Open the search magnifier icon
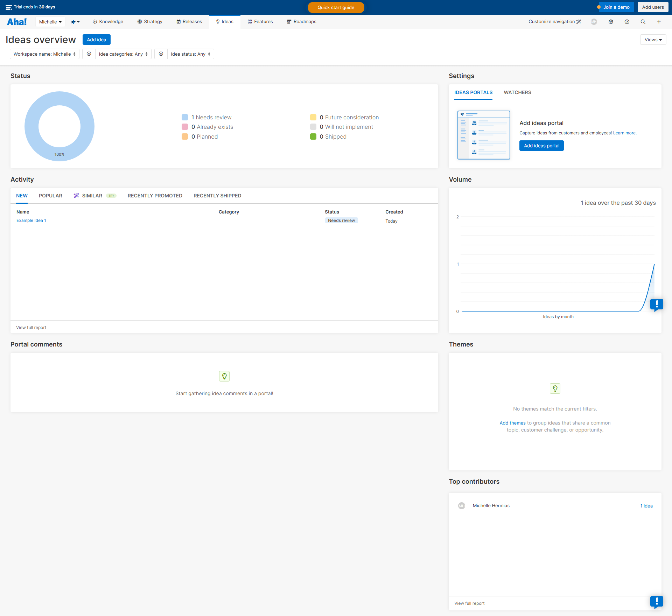The height and width of the screenshot is (616, 672). (643, 22)
